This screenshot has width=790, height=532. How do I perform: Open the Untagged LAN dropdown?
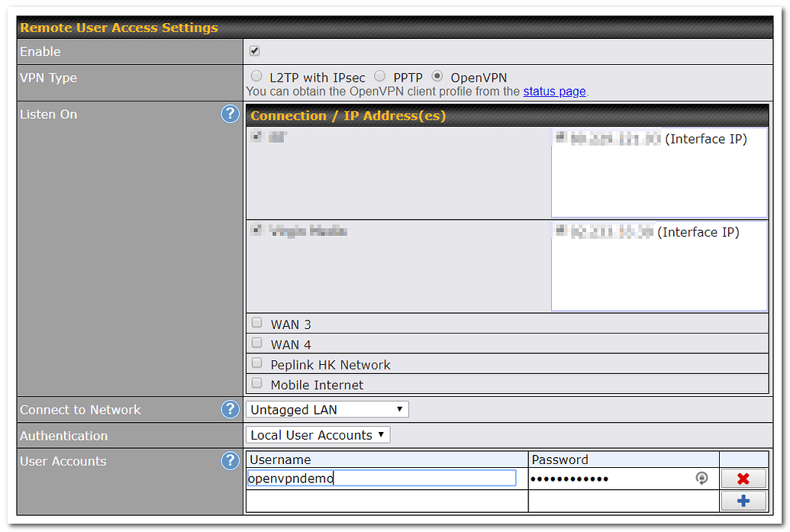(x=327, y=409)
